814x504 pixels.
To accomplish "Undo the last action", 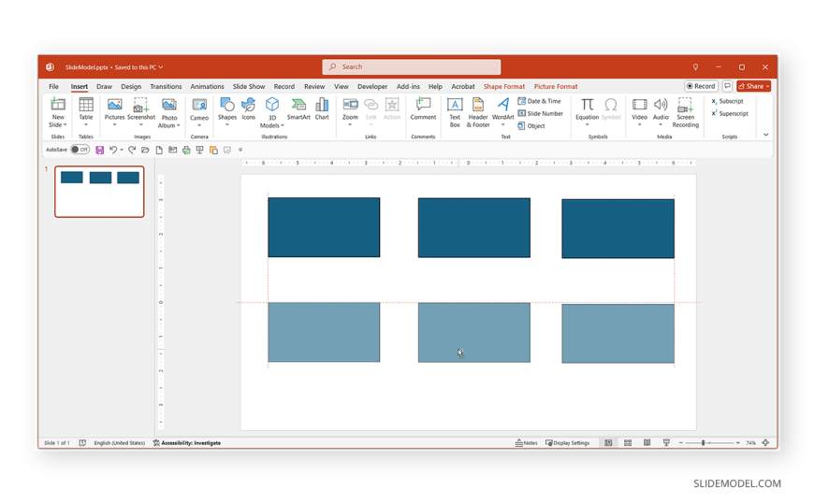I will [x=112, y=150].
